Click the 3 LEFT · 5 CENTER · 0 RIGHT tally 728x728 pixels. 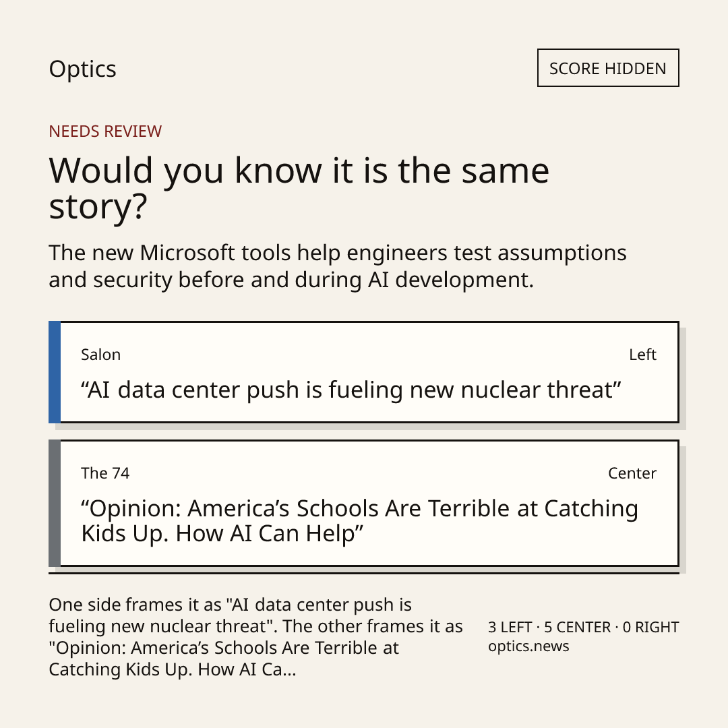tap(584, 628)
